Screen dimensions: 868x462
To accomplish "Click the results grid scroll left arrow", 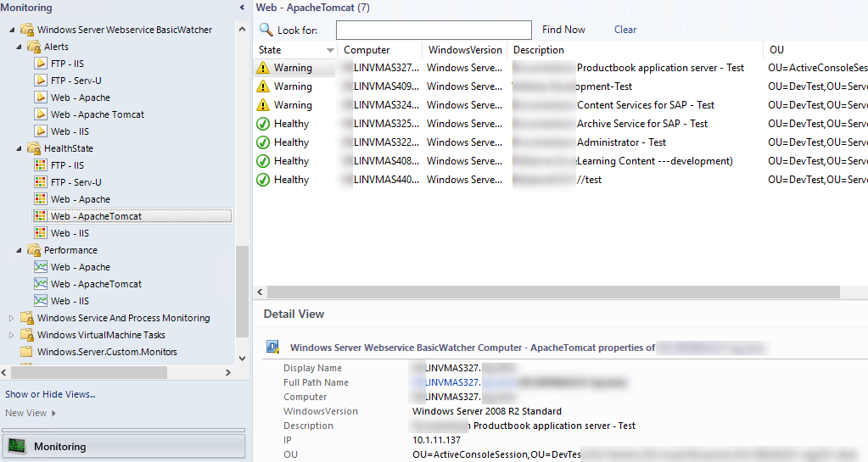I will (x=260, y=292).
